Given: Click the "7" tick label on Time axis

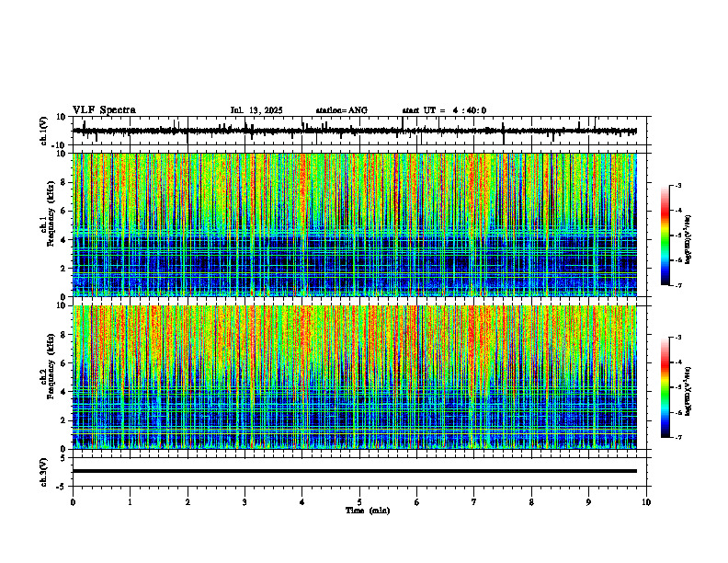Looking at the screenshot, I should [x=474, y=502].
